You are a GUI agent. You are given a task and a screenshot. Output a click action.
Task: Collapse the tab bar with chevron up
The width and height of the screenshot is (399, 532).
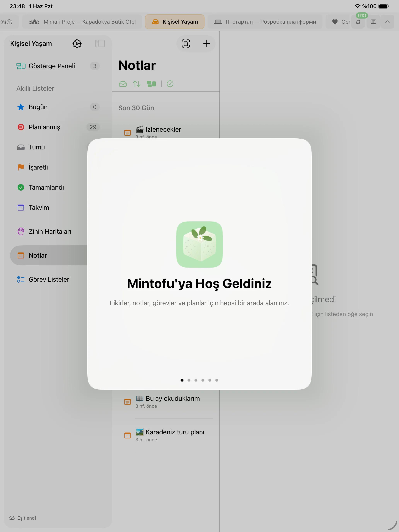click(387, 22)
